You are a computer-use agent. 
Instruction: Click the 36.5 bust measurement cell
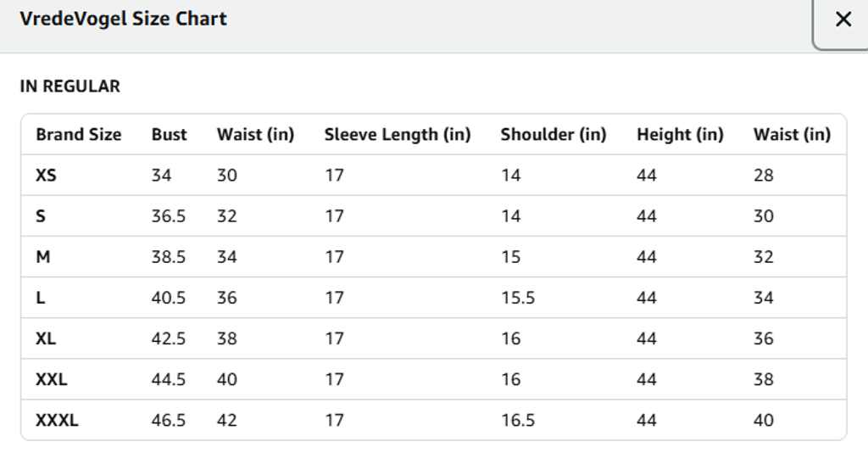168,216
